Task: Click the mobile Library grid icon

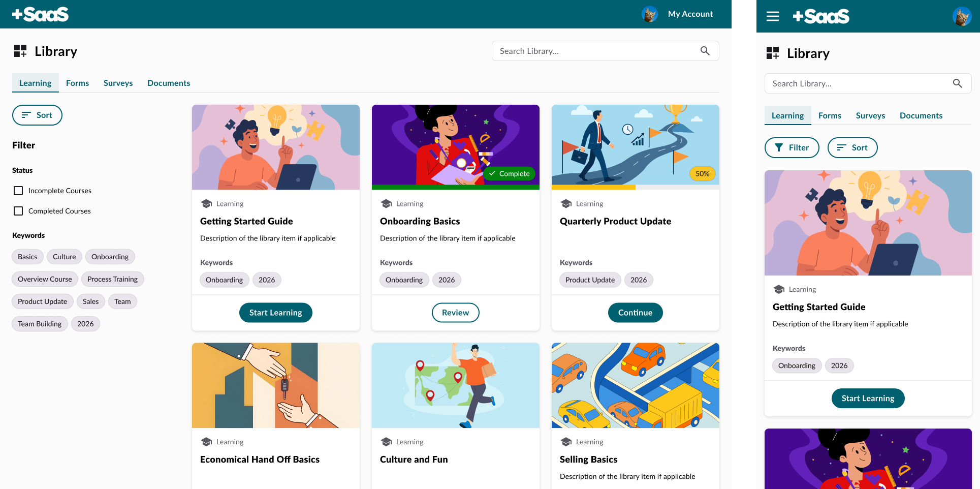Action: click(x=773, y=53)
